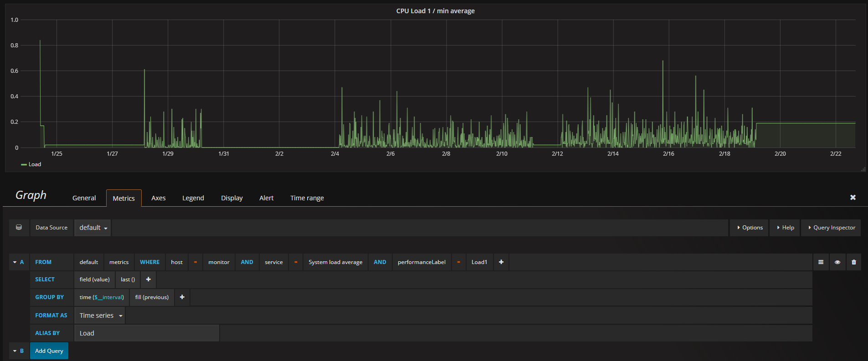868x361 pixels.
Task: Edit the Load1 tag value
Action: [479, 262]
